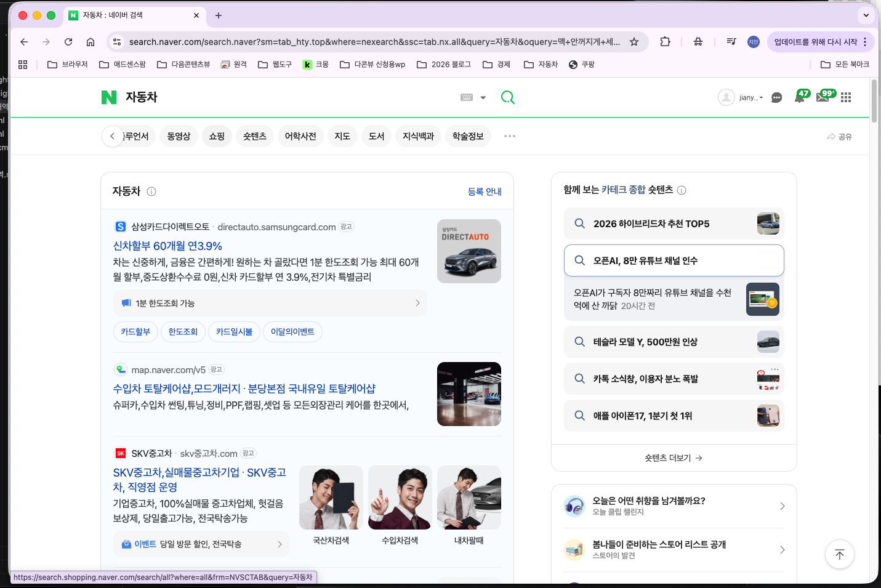
Task: Open the 등록 안내 link
Action: 485,191
